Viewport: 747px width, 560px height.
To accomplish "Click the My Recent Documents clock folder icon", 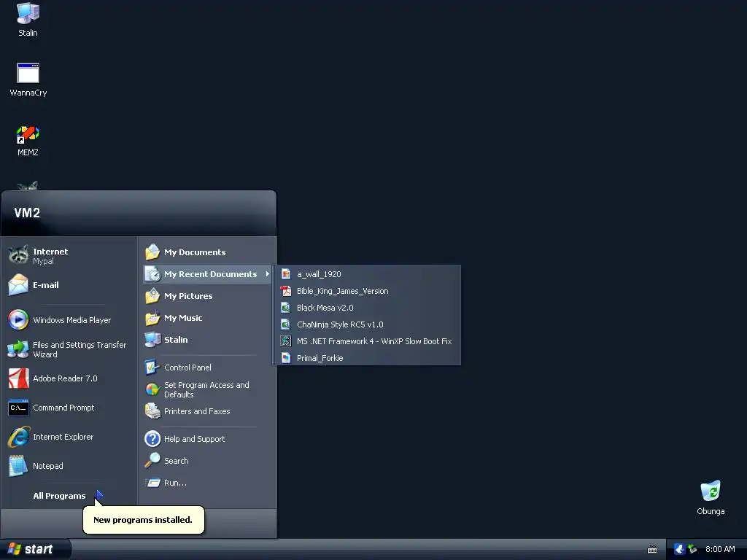I will tap(152, 274).
